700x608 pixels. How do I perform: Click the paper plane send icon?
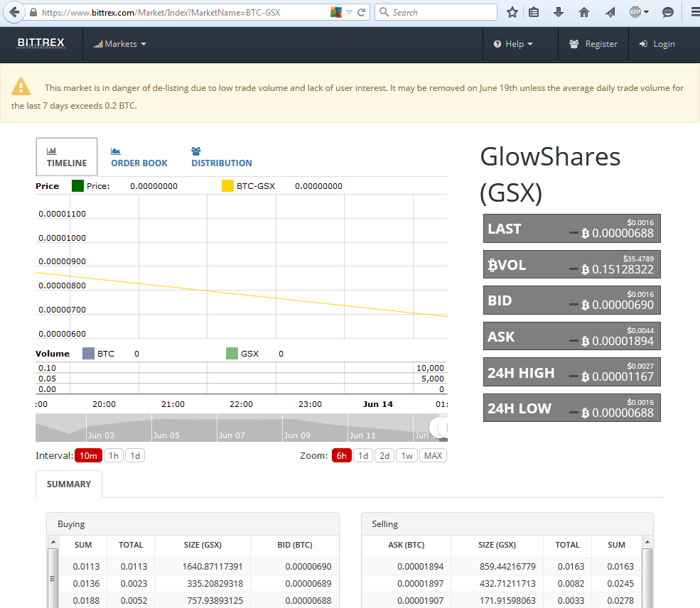610,13
